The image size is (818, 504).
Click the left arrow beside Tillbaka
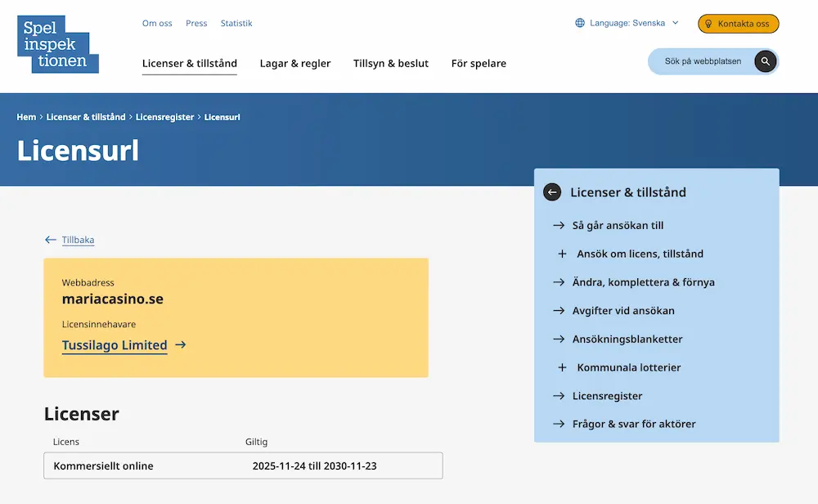[x=51, y=240]
